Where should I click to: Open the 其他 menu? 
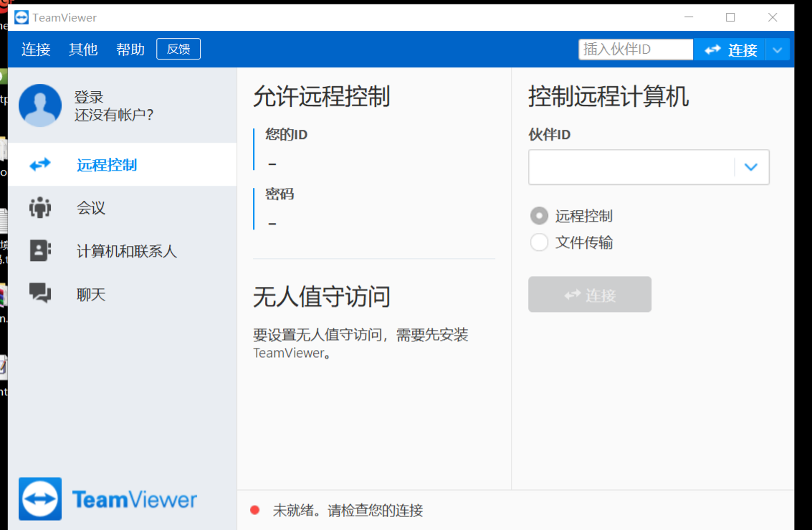[x=83, y=49]
